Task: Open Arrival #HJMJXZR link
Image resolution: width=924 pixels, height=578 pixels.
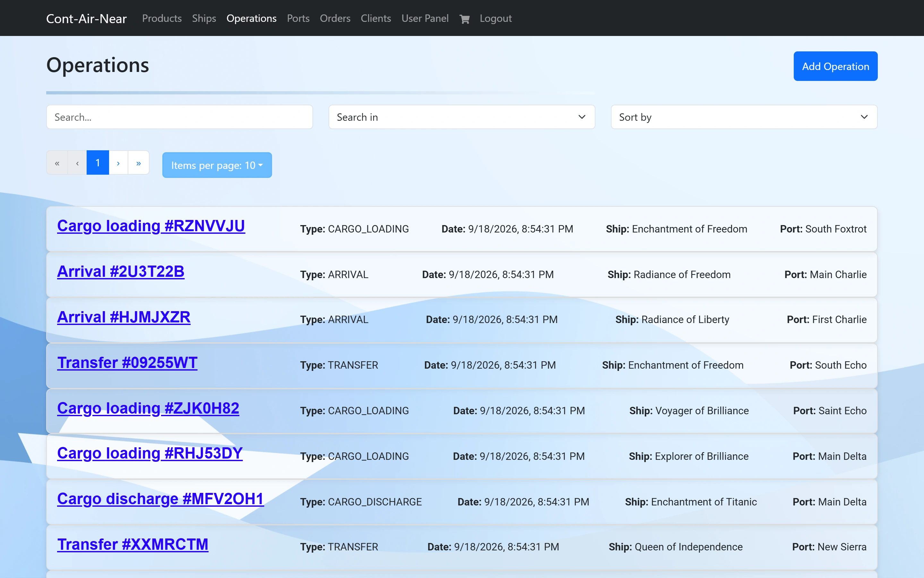Action: 124,317
